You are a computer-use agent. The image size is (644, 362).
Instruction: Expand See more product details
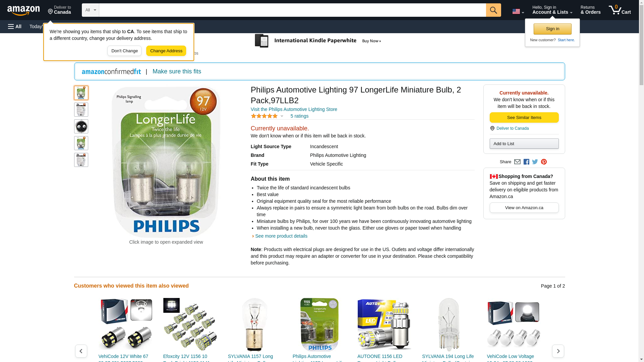pyautogui.click(x=281, y=236)
